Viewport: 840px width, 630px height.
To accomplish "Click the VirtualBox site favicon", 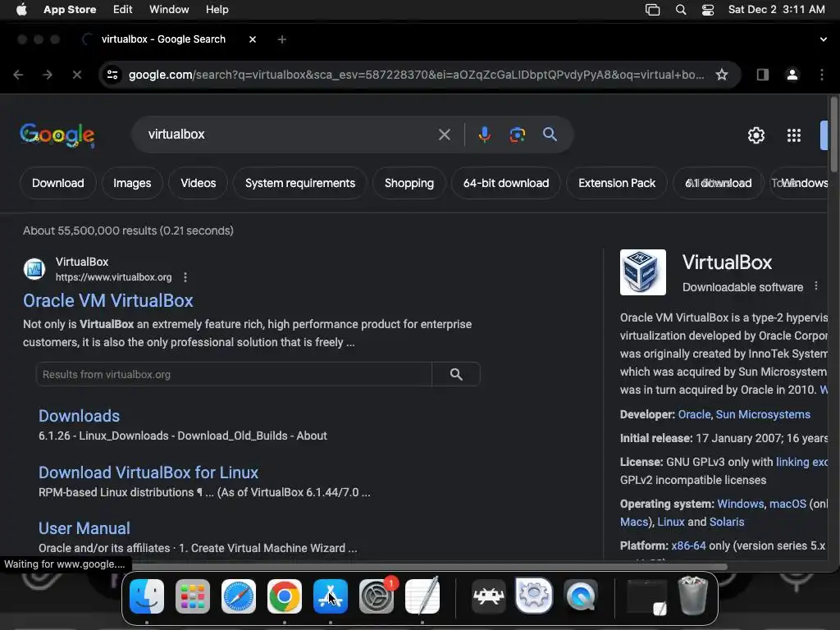I will pos(34,269).
